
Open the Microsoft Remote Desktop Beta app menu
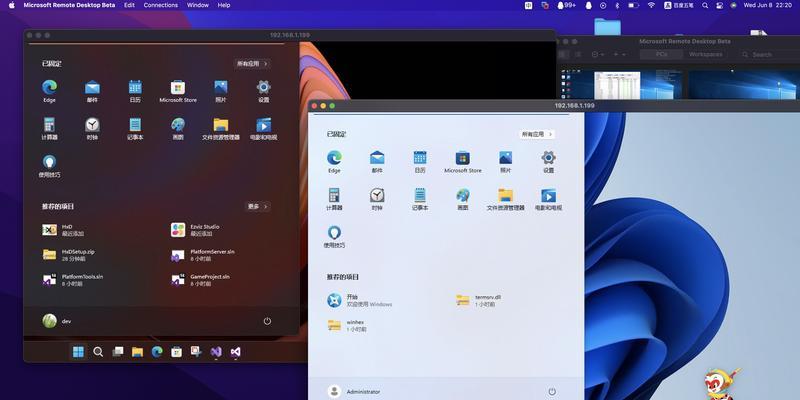click(68, 5)
